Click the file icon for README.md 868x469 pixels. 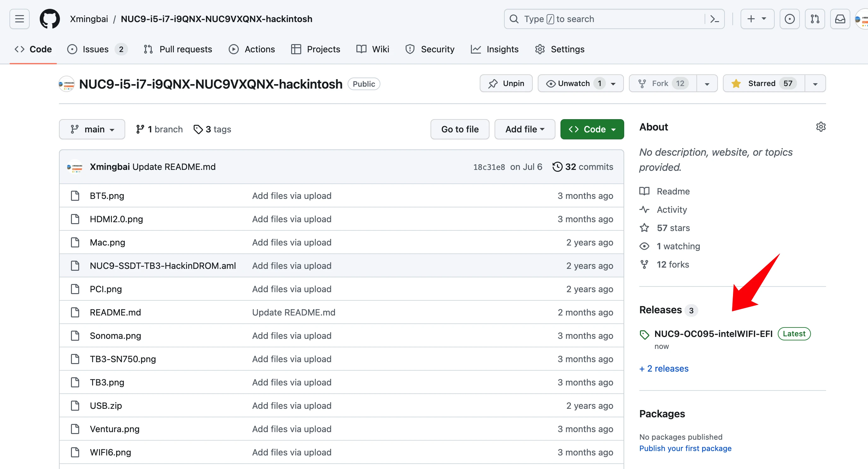pos(75,312)
